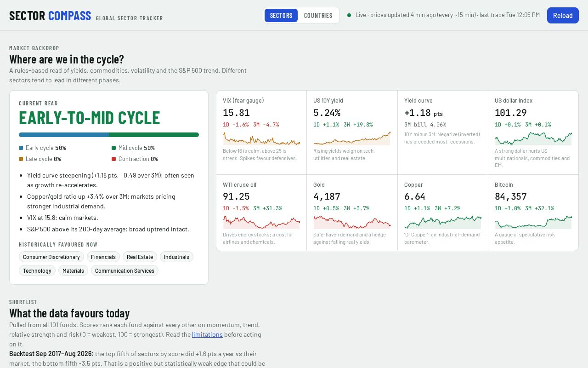Click the 'last trade Tue 12:05 PM' status text
588x368 pixels.
coord(510,15)
